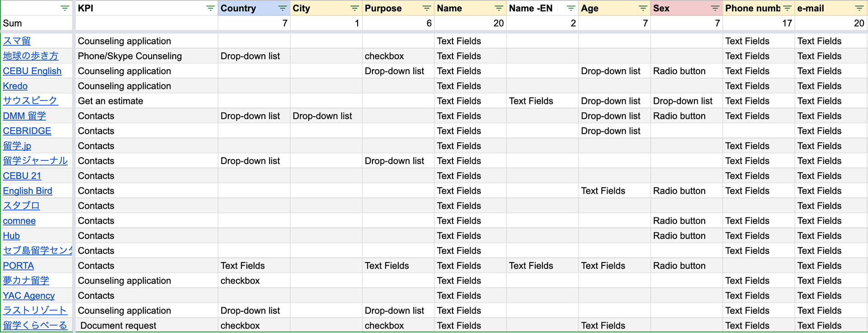
Task: Open the 留学くらべーる link
Action: tap(35, 325)
